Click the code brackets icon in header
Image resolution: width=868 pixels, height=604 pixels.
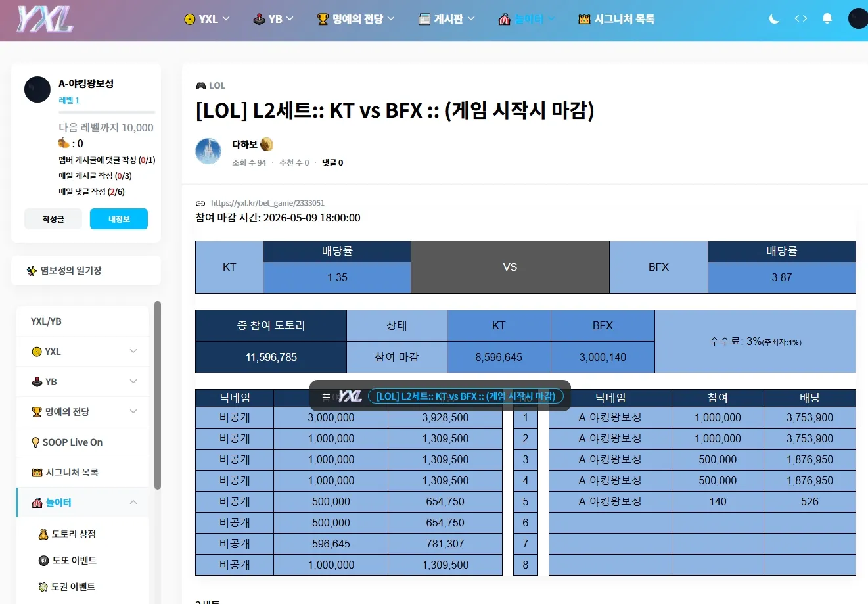pyautogui.click(x=800, y=18)
